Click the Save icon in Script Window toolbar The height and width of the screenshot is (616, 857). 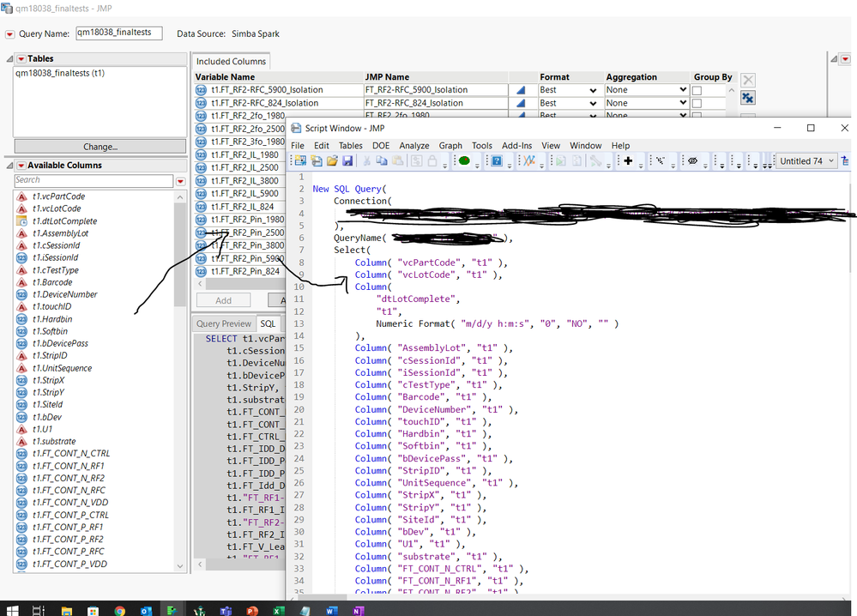click(x=347, y=160)
